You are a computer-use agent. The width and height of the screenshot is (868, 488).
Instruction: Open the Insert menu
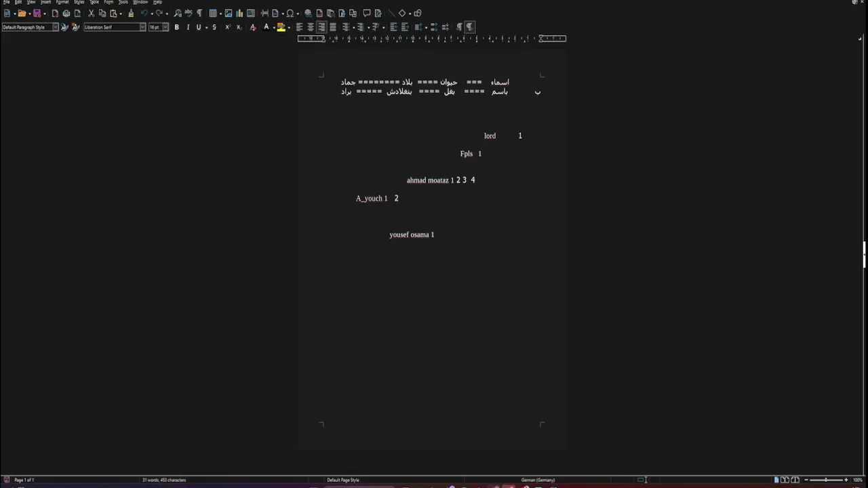tap(45, 2)
